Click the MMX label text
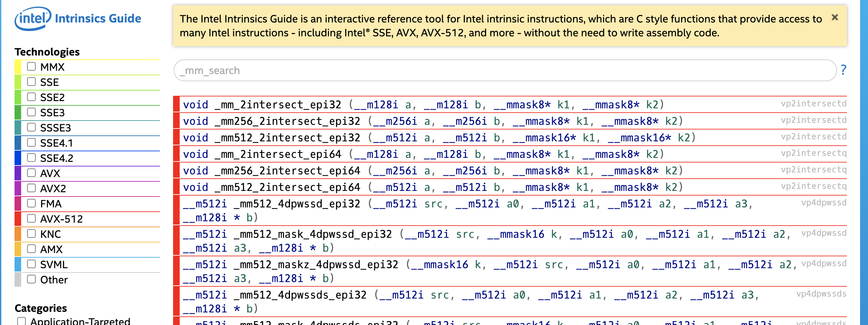This screenshot has height=325, width=868. click(52, 67)
